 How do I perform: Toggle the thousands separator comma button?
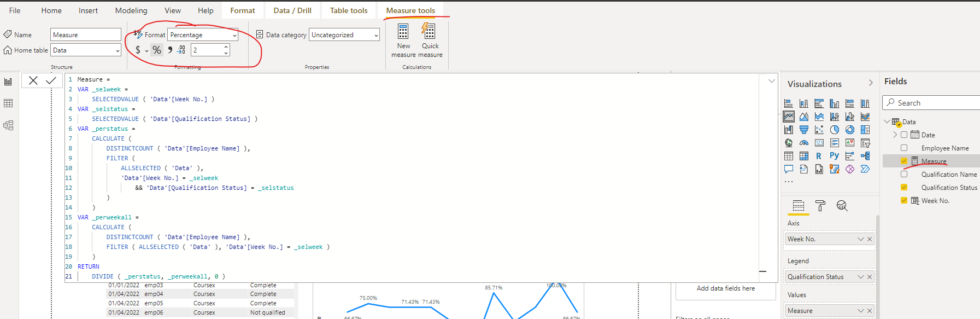[170, 50]
